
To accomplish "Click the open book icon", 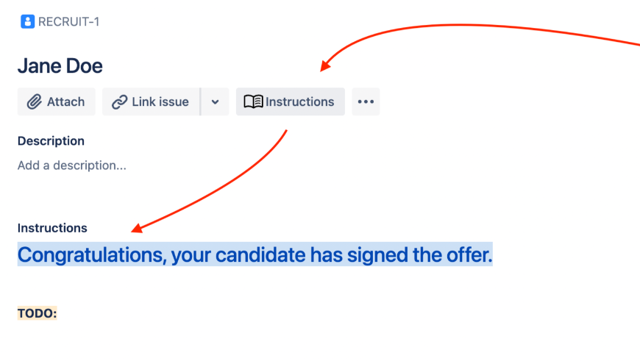I will point(253,102).
